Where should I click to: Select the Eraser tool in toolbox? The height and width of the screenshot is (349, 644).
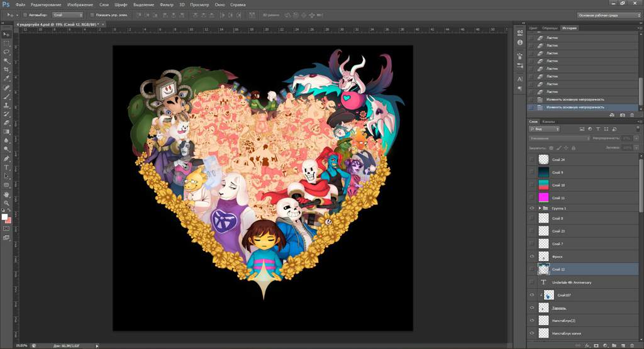click(6, 123)
